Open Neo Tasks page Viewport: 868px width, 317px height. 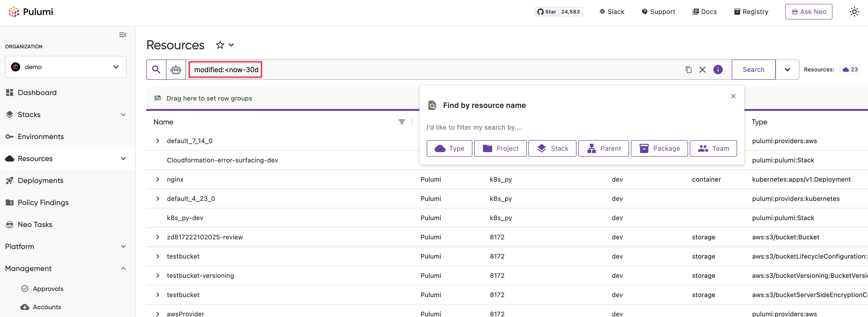(35, 224)
